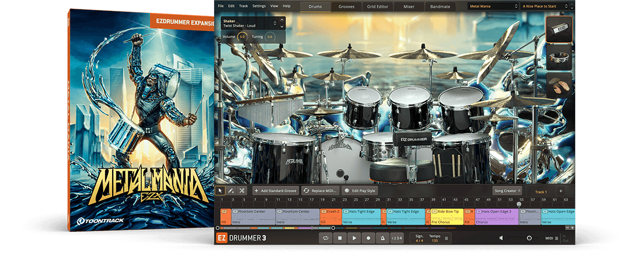Click the pencil draw tool

[x=231, y=191]
